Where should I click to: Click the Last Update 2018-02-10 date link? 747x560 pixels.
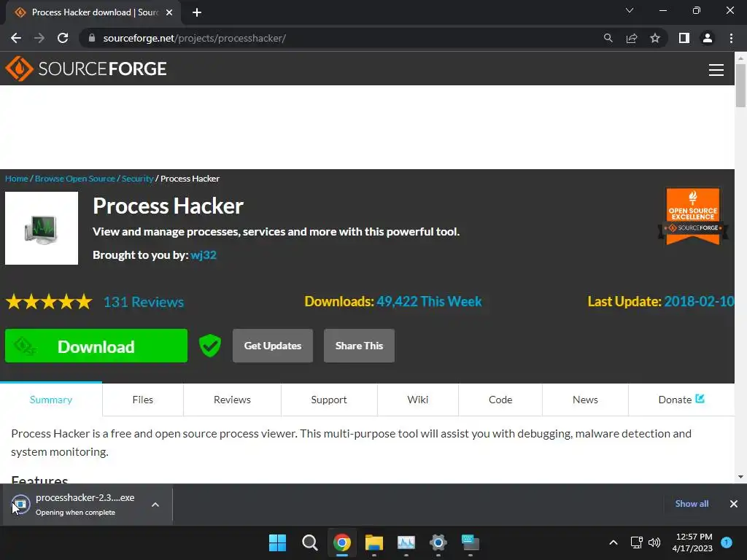[x=699, y=301]
